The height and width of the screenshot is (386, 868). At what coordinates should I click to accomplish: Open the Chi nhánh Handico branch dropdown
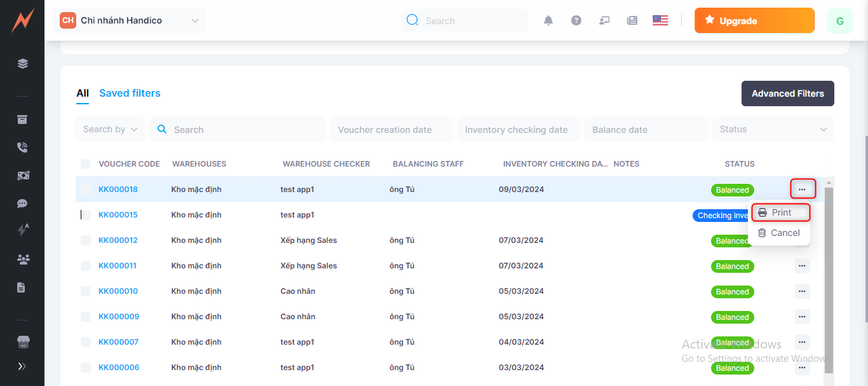[130, 20]
